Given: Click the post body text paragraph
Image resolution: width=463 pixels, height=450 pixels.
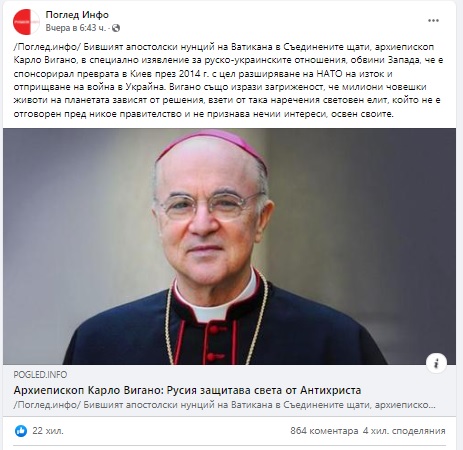Looking at the screenshot, I should pyautogui.click(x=229, y=80).
